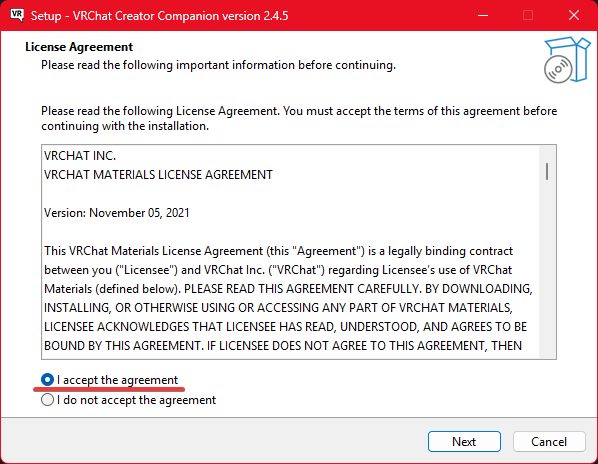Screen dimensions: 598x464
Task: Click the greyed-out maximize window button
Action: [x=528, y=16]
